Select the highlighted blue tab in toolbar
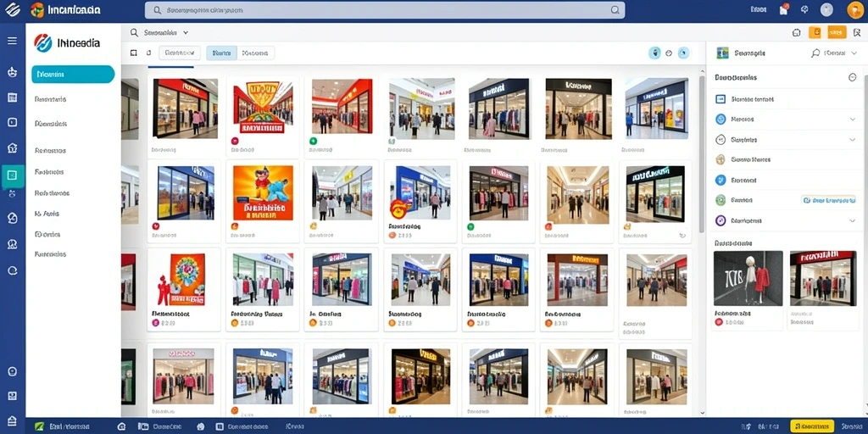868x434 pixels. (x=221, y=53)
